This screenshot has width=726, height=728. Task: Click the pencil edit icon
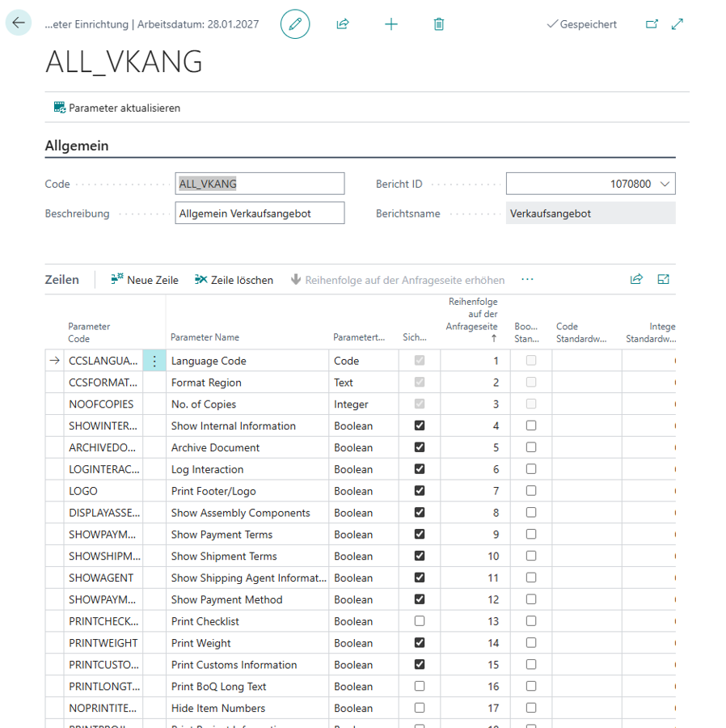coord(295,24)
